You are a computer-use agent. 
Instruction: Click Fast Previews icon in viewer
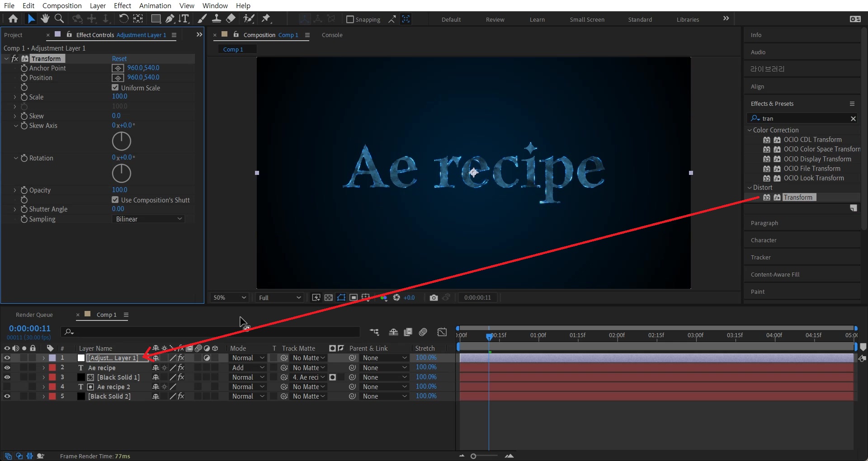(x=316, y=297)
